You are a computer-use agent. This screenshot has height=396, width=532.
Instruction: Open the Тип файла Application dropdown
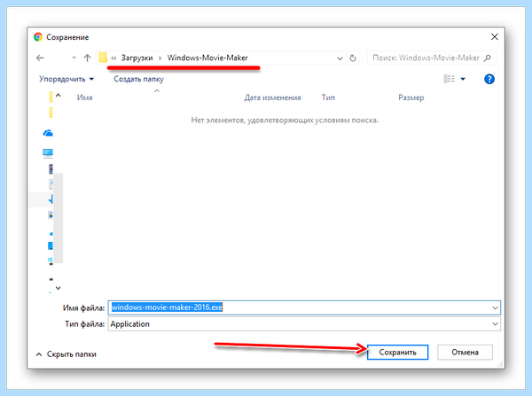[x=304, y=324]
